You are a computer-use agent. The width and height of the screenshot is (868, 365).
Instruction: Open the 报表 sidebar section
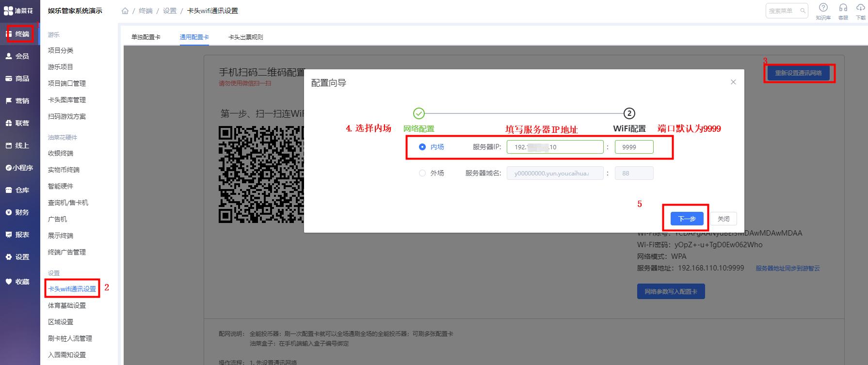20,235
